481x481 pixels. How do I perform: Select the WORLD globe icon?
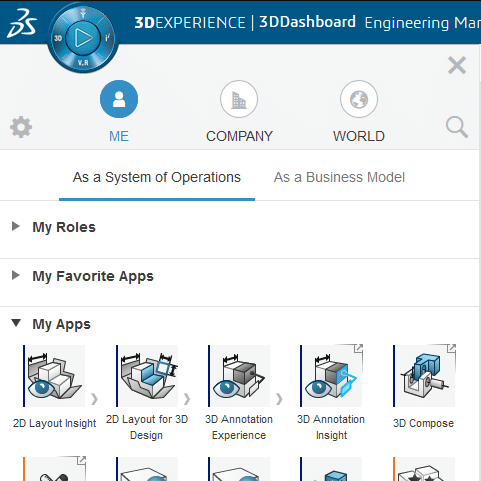pyautogui.click(x=359, y=99)
